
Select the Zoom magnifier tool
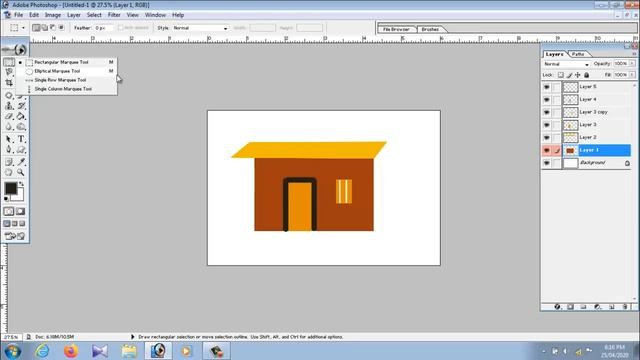click(x=21, y=173)
